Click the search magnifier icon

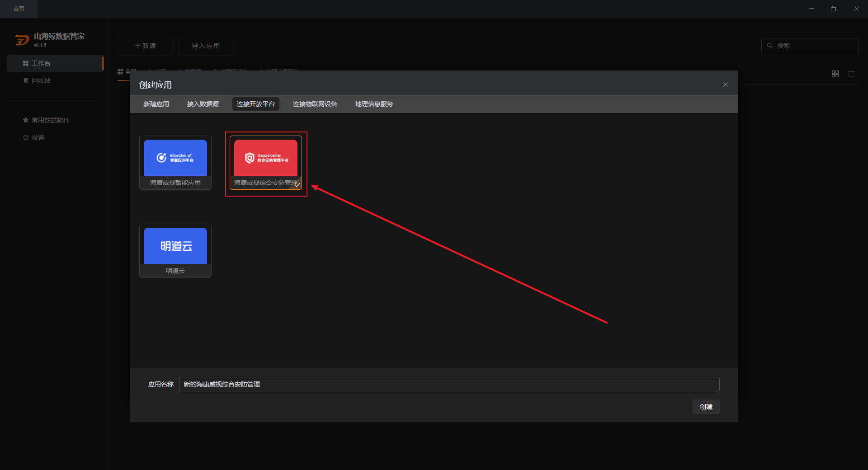[770, 46]
